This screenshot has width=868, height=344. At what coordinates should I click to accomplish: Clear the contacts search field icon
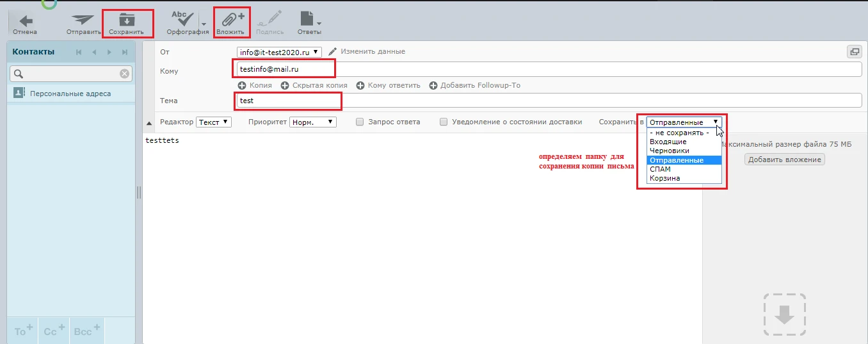125,74
